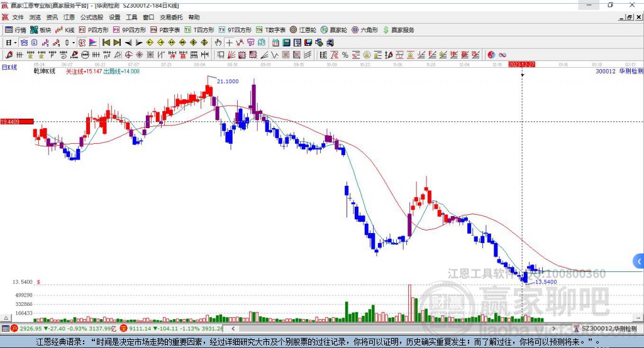Screen dimensions: 644x348
Task: Click the blue infinity loop icon
Action: coord(502,55)
